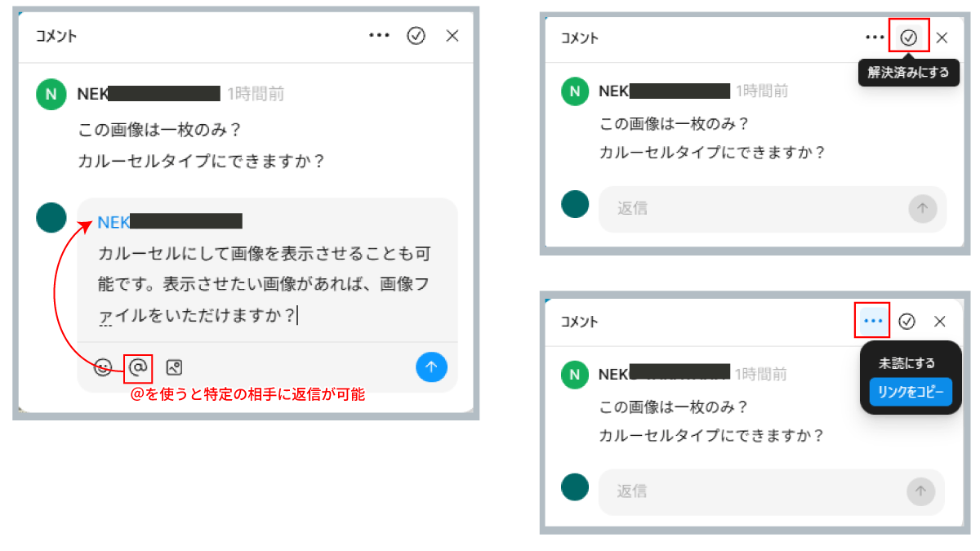The image size is (980, 551).
Task: Click the add image icon in reply editor
Action: (x=174, y=367)
